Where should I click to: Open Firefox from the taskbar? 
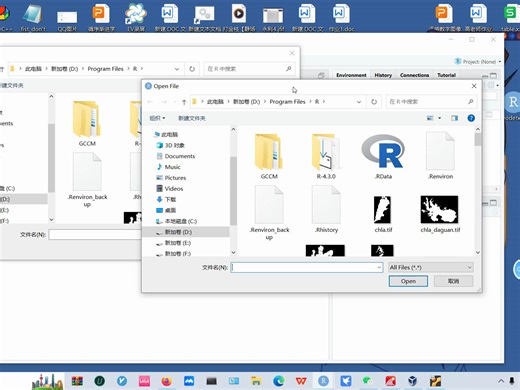167,380
